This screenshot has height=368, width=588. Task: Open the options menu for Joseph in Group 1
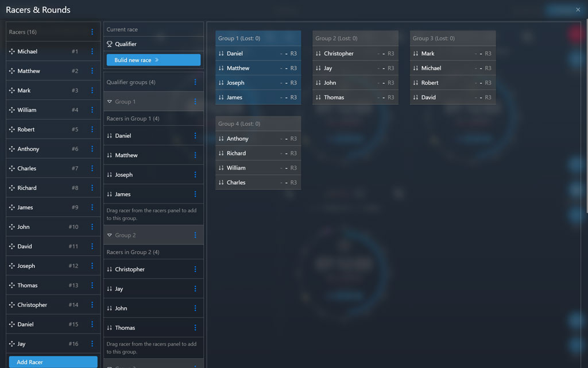pos(195,174)
